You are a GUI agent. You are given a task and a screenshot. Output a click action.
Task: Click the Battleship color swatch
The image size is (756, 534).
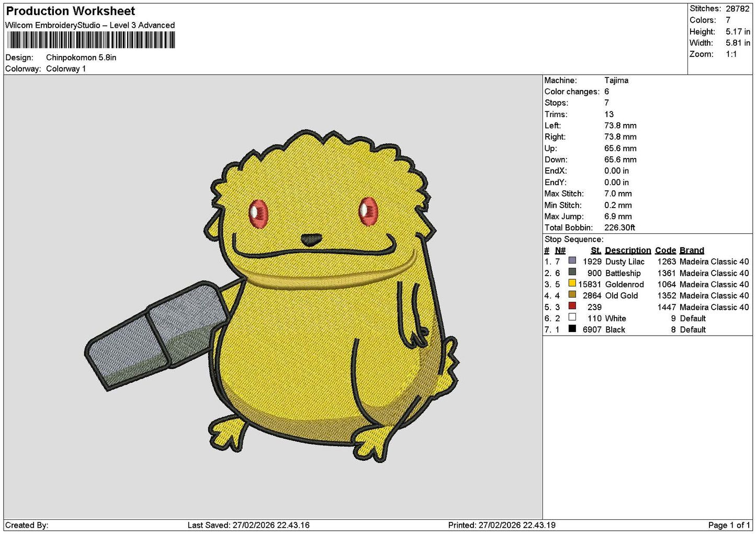[572, 272]
